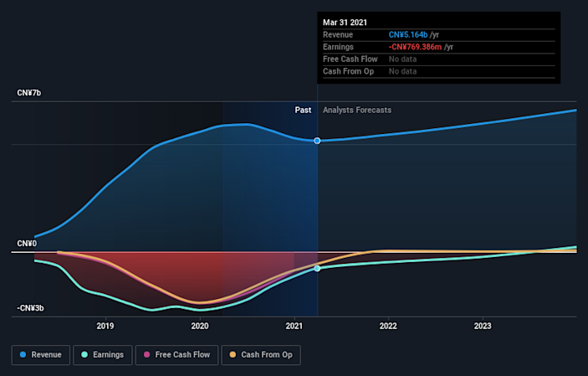This screenshot has height=376, width=588.
Task: Click the 2020 x-axis label
Action: coord(200,326)
